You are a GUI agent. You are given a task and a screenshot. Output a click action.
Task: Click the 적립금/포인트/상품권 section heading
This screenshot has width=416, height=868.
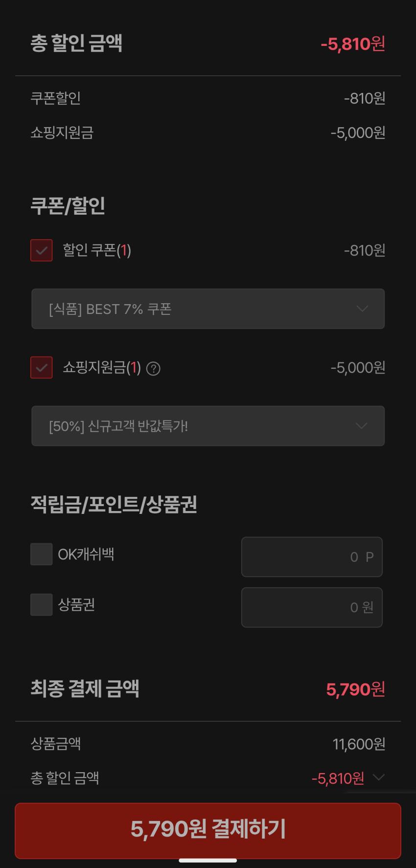pyautogui.click(x=114, y=504)
